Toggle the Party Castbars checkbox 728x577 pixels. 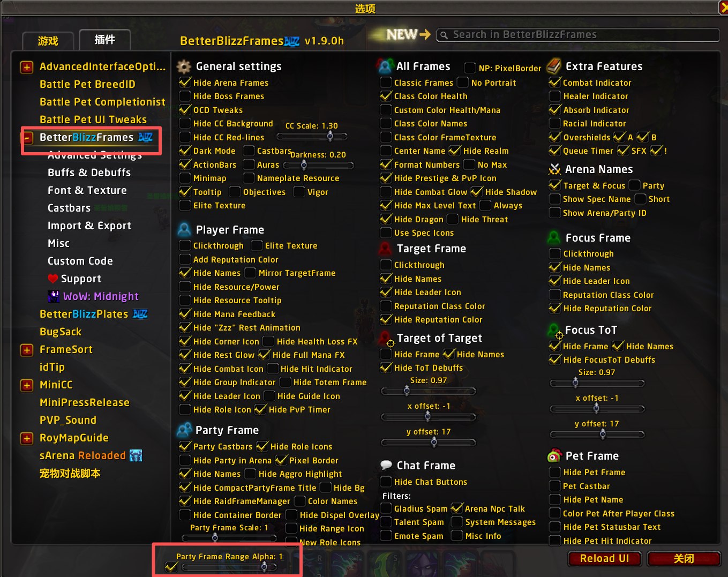click(185, 446)
